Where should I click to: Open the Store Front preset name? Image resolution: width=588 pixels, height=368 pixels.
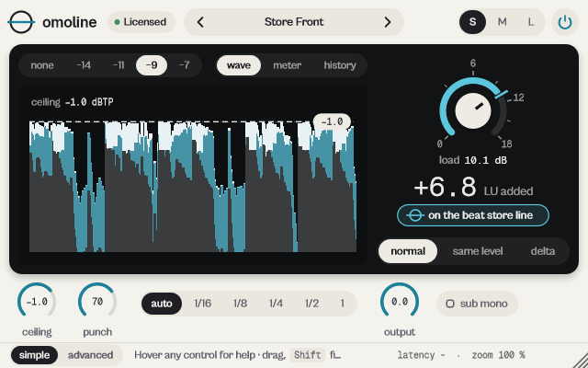294,22
